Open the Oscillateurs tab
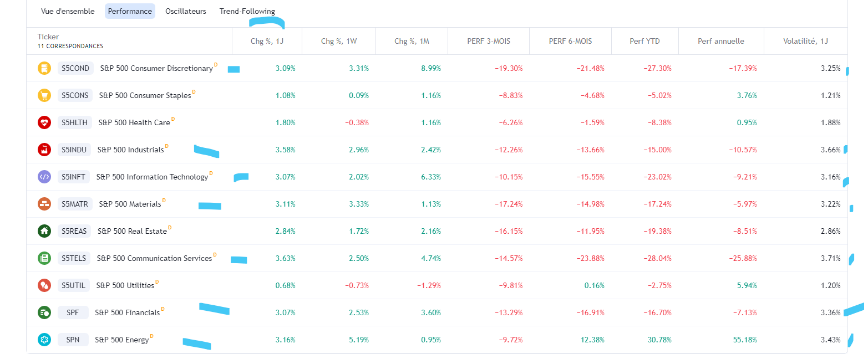 pyautogui.click(x=185, y=11)
